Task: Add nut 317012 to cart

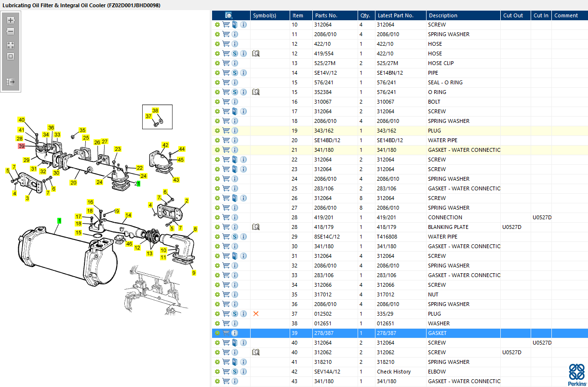Action: click(x=226, y=294)
